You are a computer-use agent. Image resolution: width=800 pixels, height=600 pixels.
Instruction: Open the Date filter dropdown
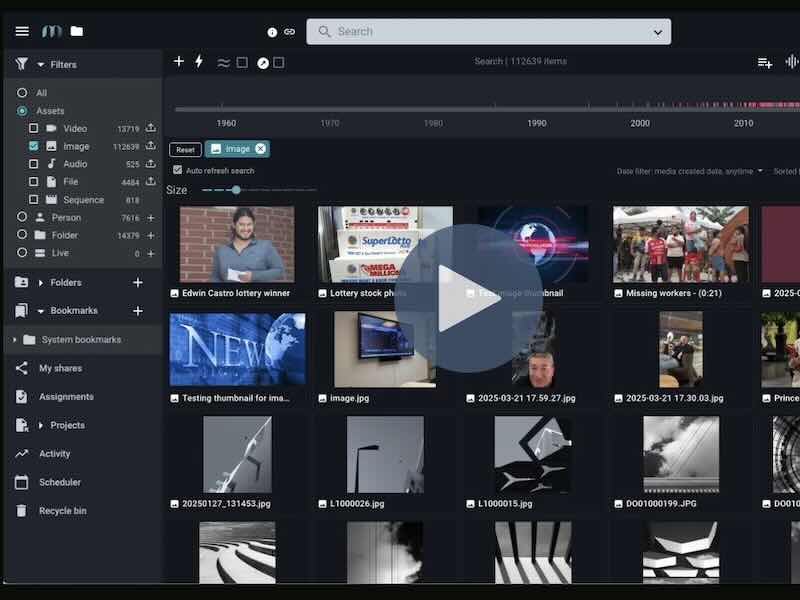tap(689, 171)
